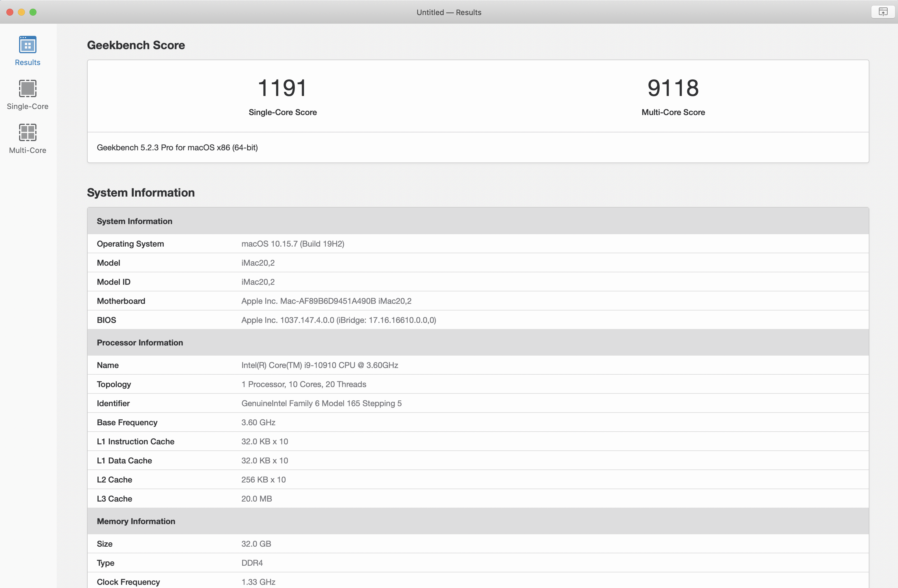Viewport: 898px width, 588px height.
Task: Click the green fullscreen window button
Action: tap(33, 12)
